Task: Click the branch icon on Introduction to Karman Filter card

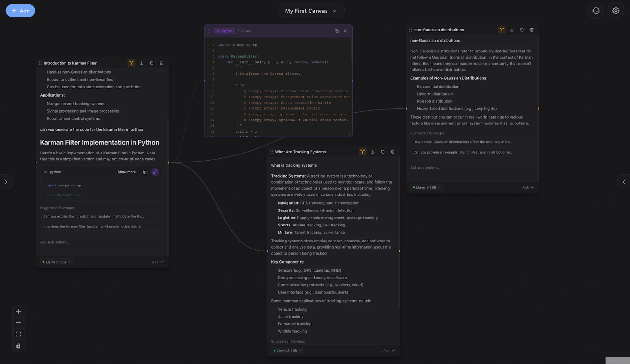Action: click(x=131, y=63)
